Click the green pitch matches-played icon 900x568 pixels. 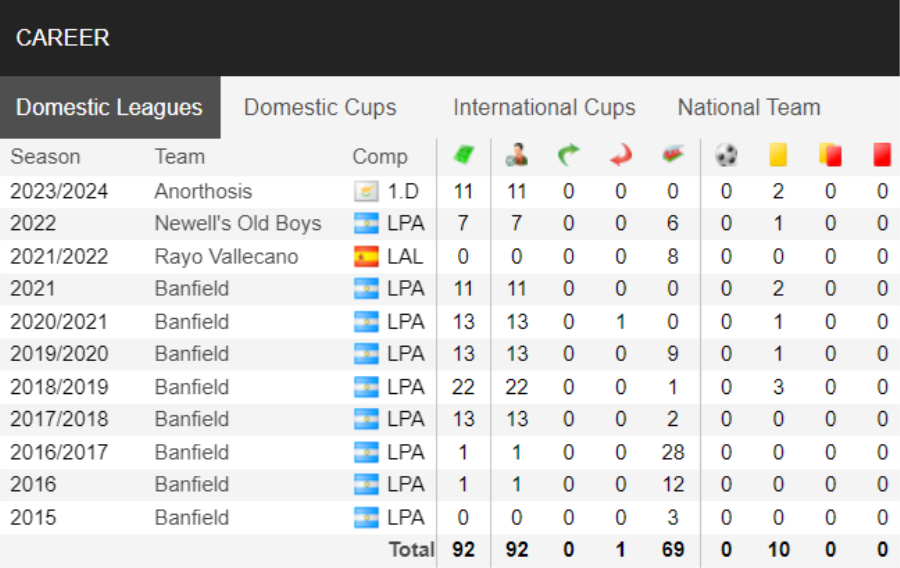coord(463,155)
